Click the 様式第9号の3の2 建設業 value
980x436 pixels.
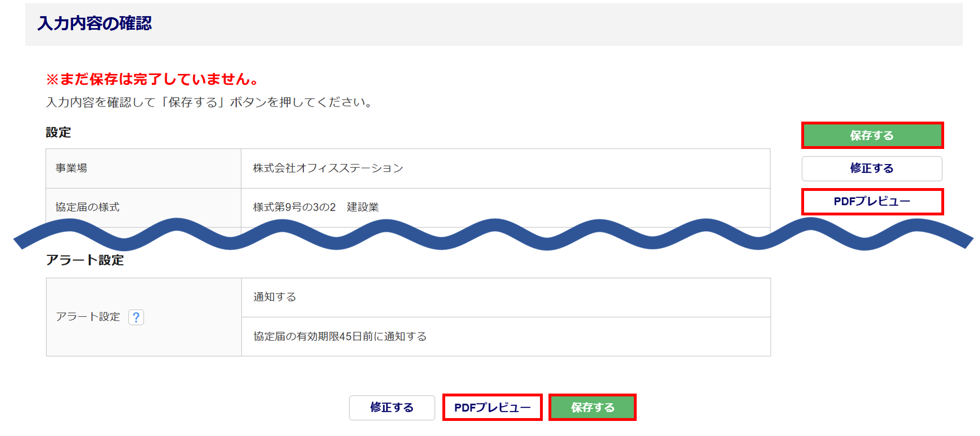point(316,207)
